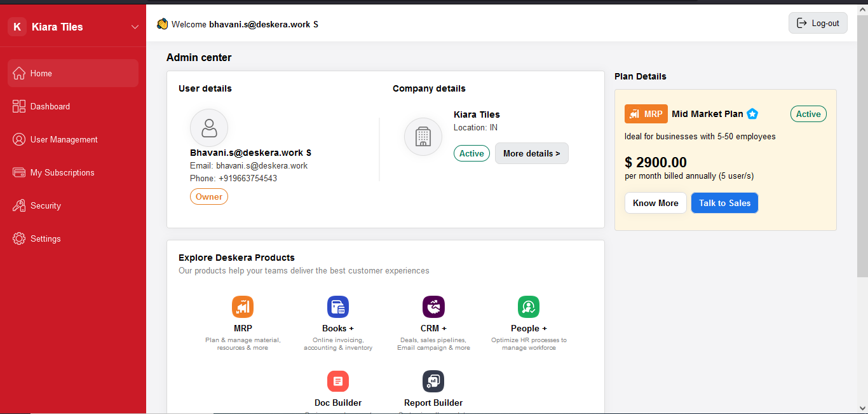This screenshot has width=868, height=414.
Task: Click the Books + product label
Action: click(338, 329)
